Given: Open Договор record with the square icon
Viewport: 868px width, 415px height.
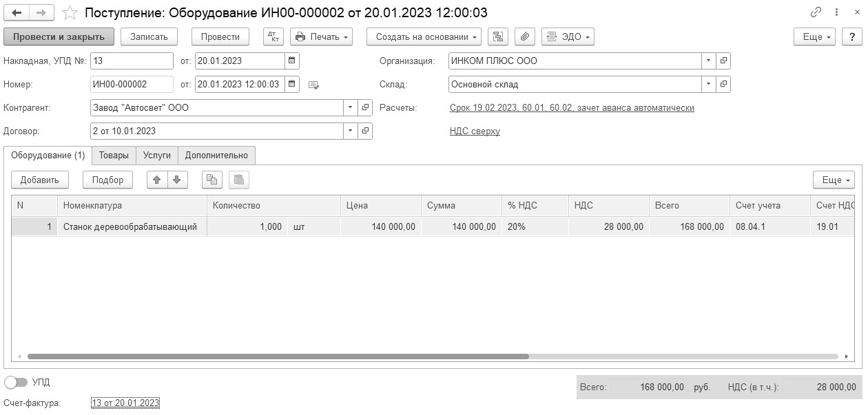Looking at the screenshot, I should coord(365,131).
